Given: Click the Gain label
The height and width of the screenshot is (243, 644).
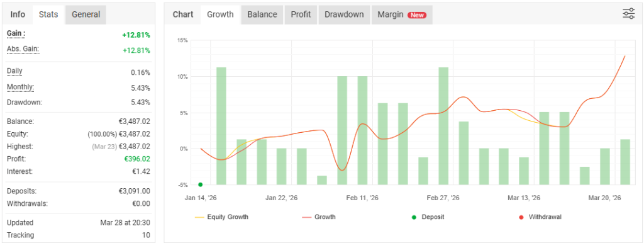Looking at the screenshot, I should 16,34.
